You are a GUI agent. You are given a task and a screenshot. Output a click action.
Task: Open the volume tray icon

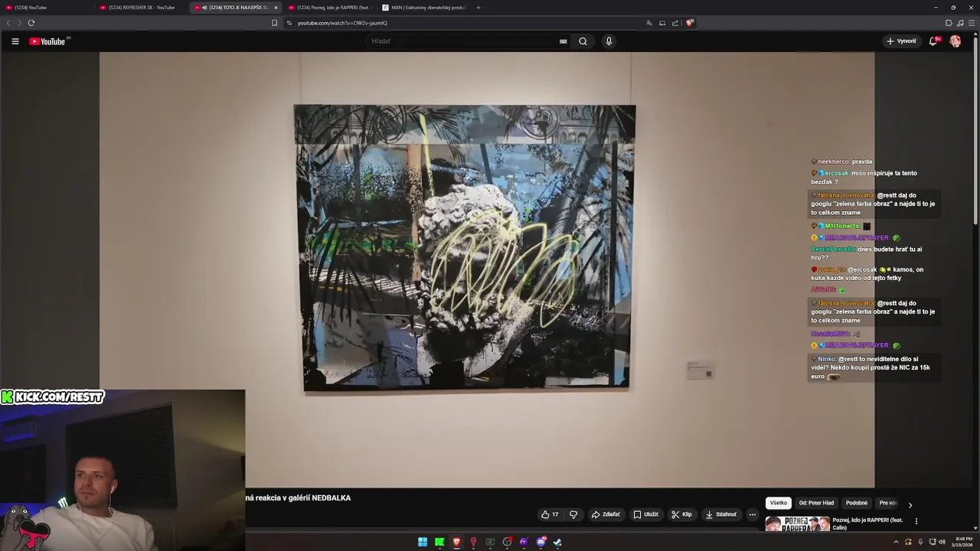coord(942,542)
